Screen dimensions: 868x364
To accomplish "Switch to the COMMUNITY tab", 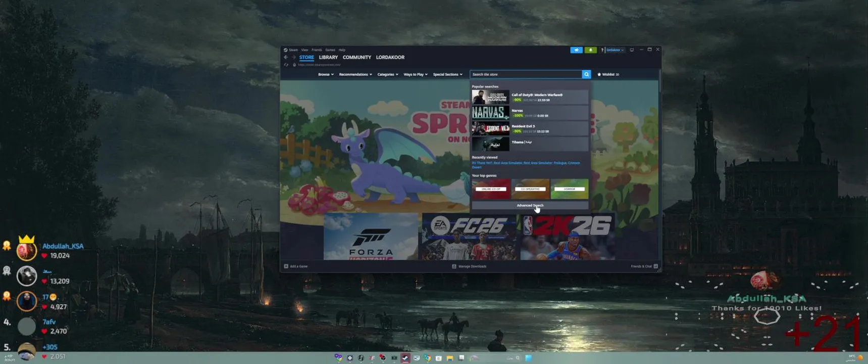I will point(357,57).
